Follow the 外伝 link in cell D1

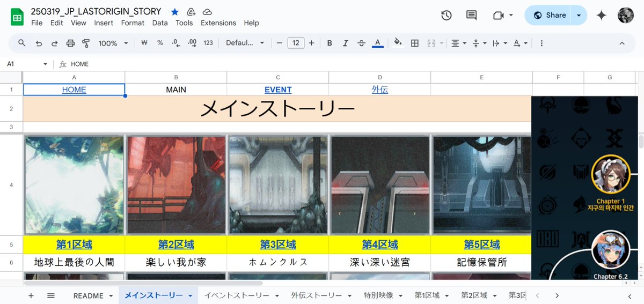point(380,90)
